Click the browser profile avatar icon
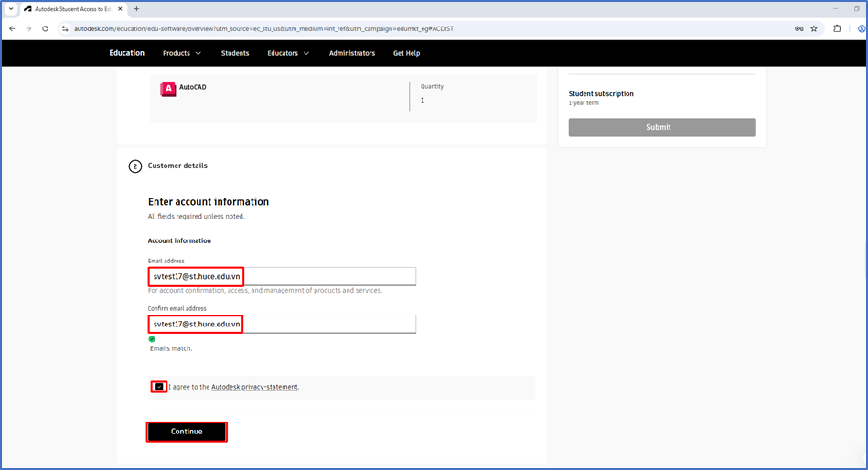This screenshot has height=470, width=868. pyautogui.click(x=861, y=28)
